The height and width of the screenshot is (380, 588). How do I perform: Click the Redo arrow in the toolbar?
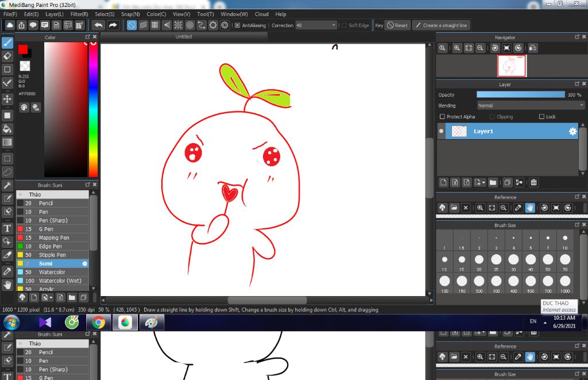click(113, 25)
